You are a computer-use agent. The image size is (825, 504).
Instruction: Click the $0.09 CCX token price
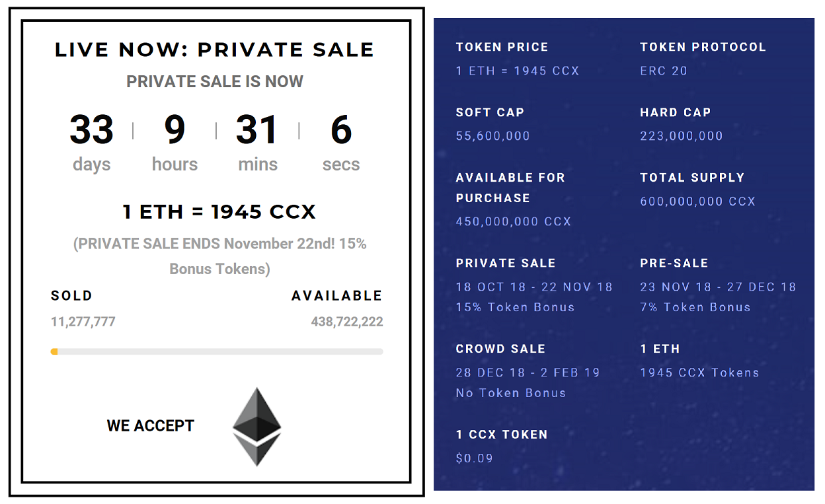pos(475,458)
